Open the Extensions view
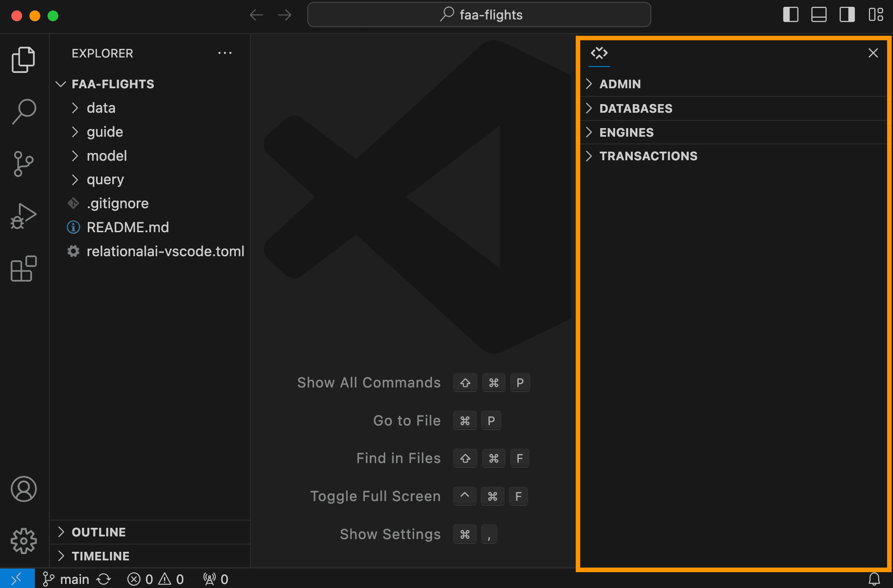 click(x=24, y=268)
